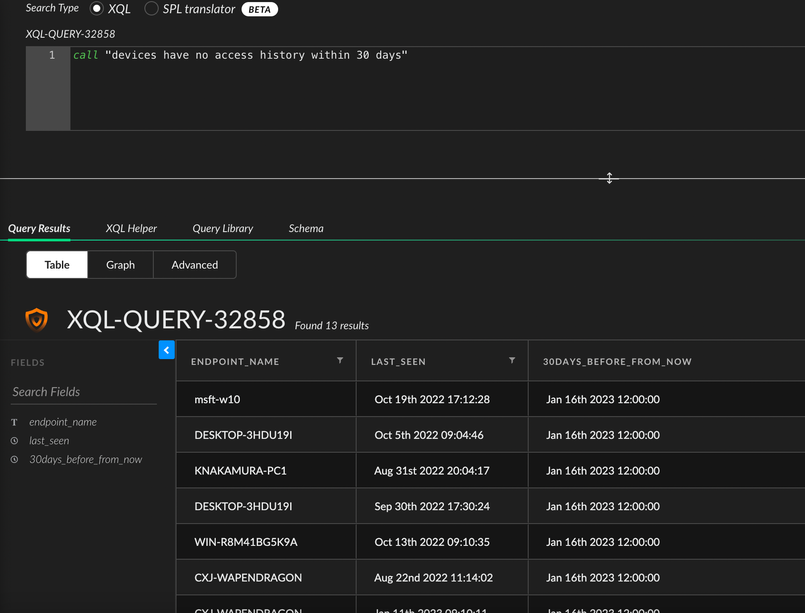The width and height of the screenshot is (805, 613).
Task: Open the XQL Helper tab
Action: [131, 228]
